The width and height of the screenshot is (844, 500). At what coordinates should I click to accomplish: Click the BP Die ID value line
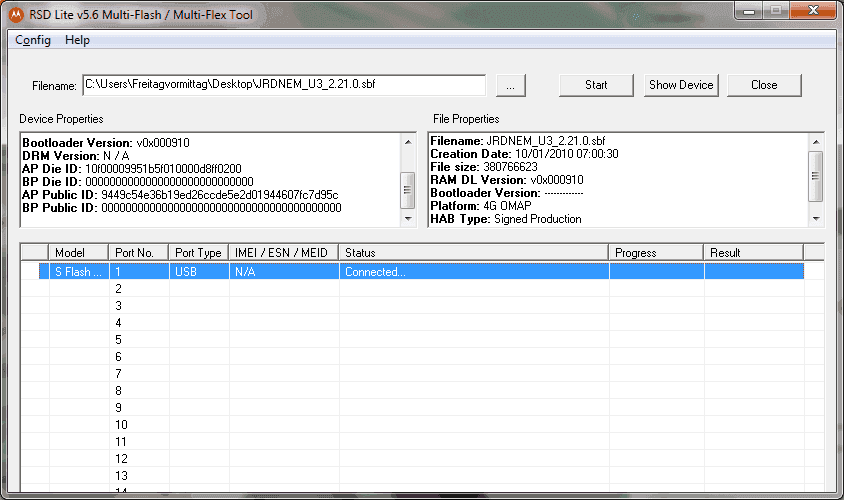click(x=138, y=181)
